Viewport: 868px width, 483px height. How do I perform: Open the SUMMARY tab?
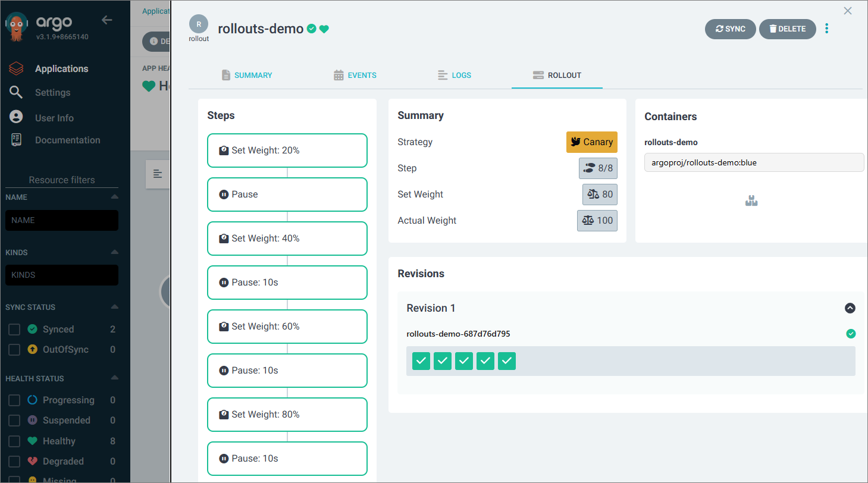(x=247, y=75)
